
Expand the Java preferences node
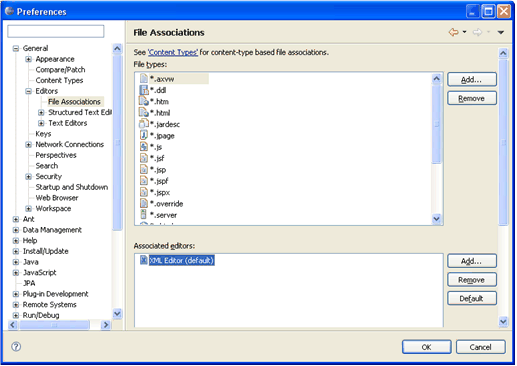tap(16, 262)
